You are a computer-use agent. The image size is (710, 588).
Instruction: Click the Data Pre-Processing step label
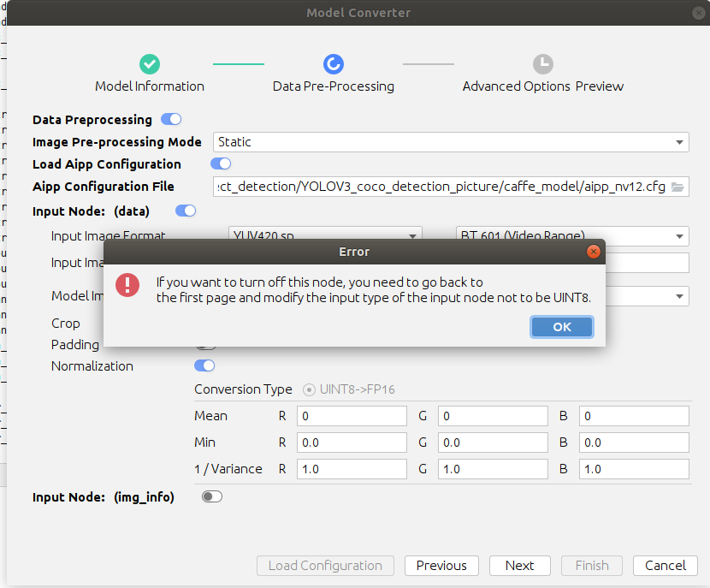(334, 86)
